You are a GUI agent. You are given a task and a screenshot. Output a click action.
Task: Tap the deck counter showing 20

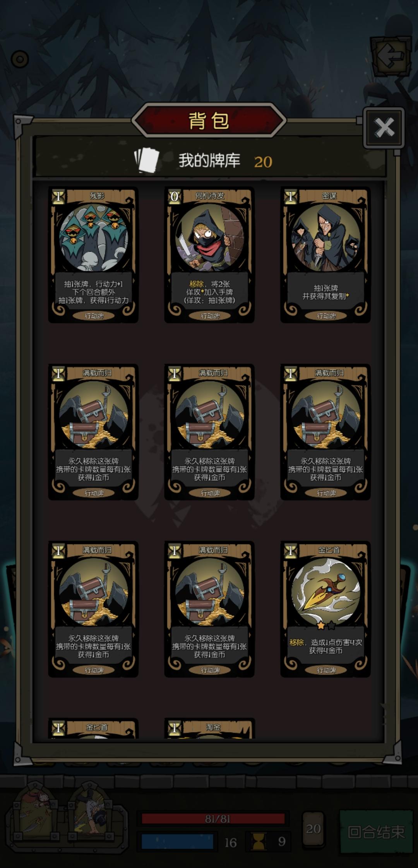[313, 828]
